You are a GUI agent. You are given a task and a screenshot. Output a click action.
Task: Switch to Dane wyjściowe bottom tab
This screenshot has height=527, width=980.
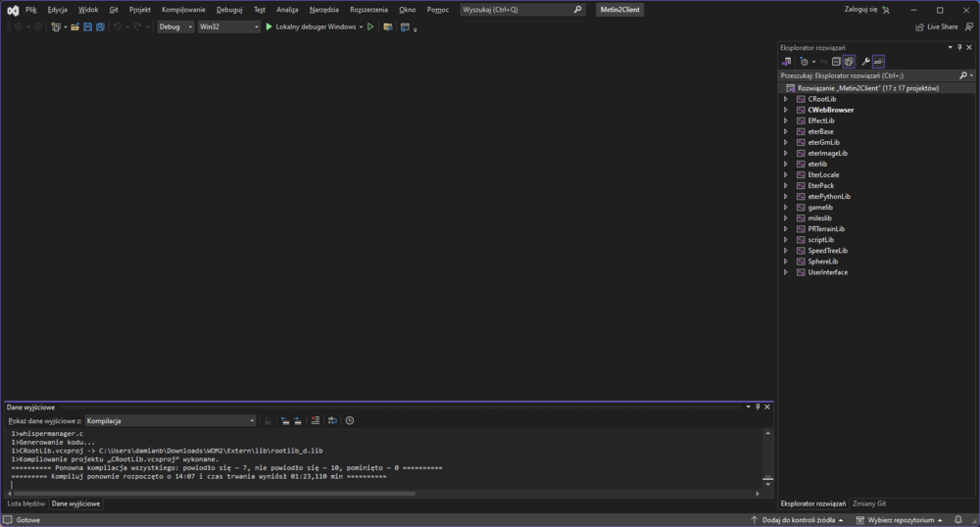(x=75, y=503)
